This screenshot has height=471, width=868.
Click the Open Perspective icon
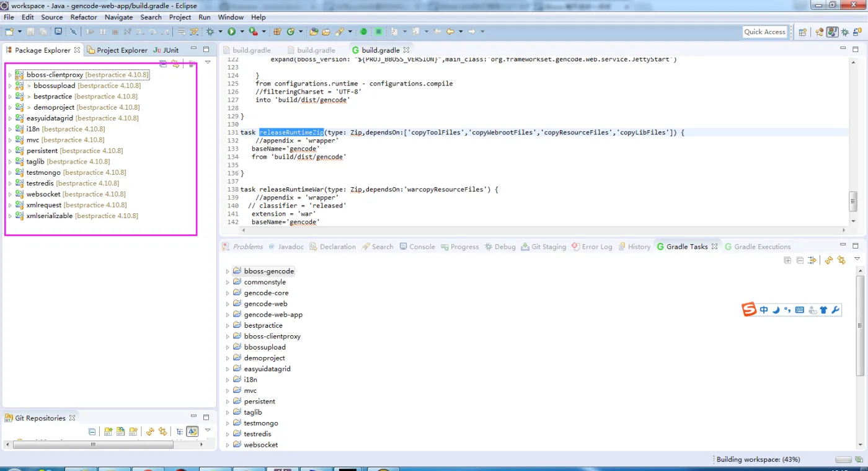(802, 32)
